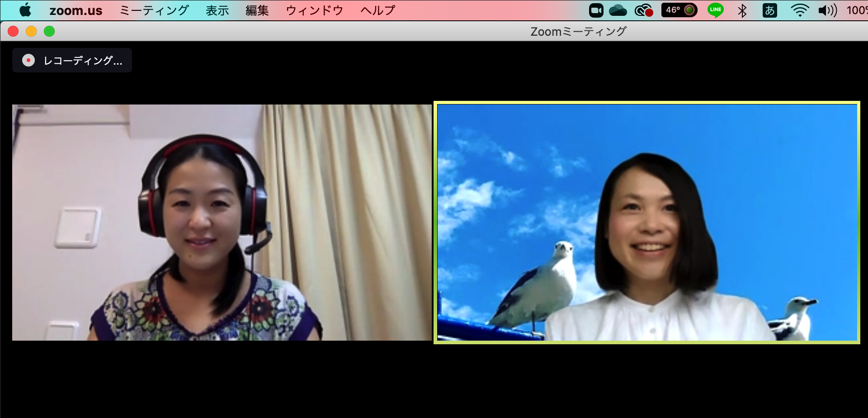Open the 46° temperature monitor
This screenshot has height=418, width=868.
pos(679,10)
